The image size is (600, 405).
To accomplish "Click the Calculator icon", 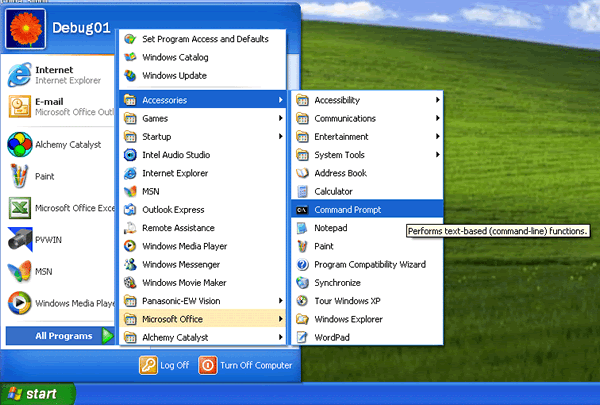I will coord(302,191).
